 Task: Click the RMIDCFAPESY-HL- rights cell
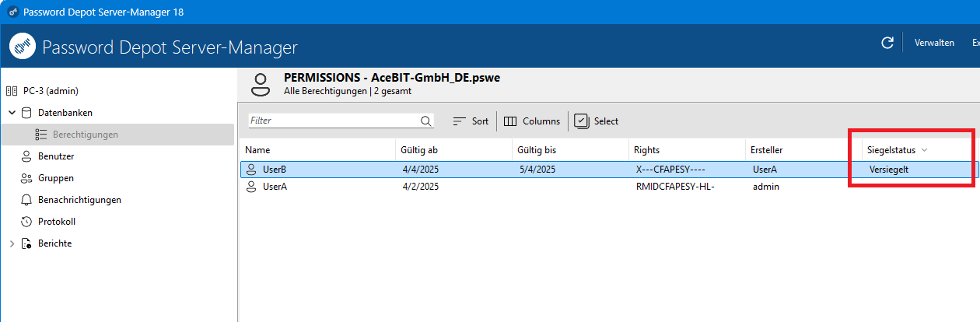click(675, 187)
